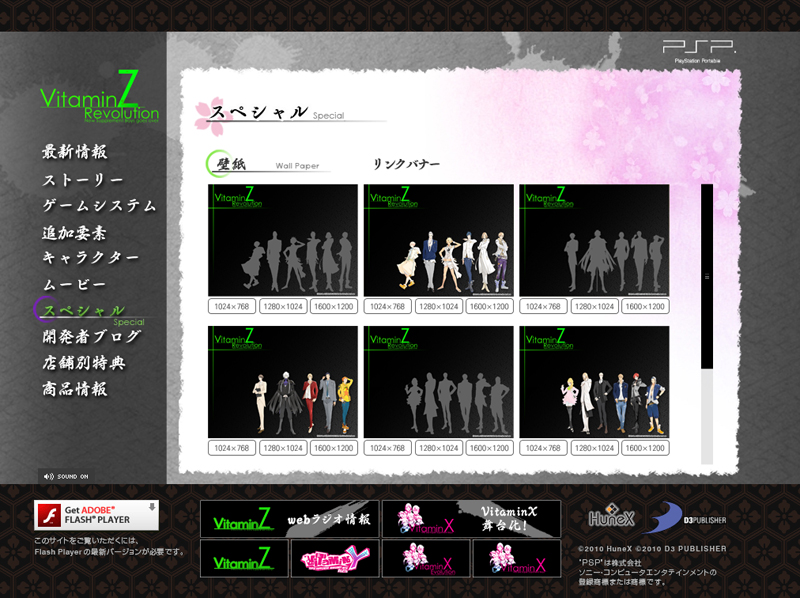
Task: Download 1024×768 of the pink-dress character wallpaper
Action: coord(543,448)
